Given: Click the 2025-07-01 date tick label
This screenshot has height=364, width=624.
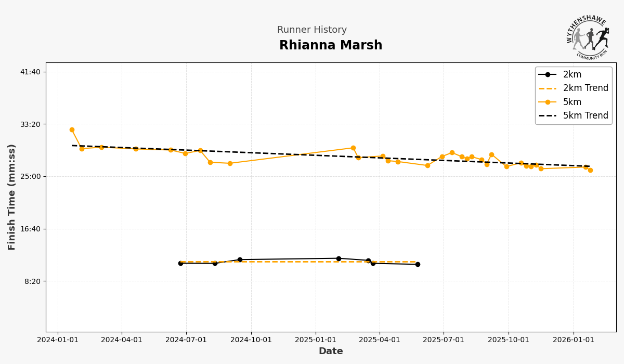Looking at the screenshot, I should (444, 340).
